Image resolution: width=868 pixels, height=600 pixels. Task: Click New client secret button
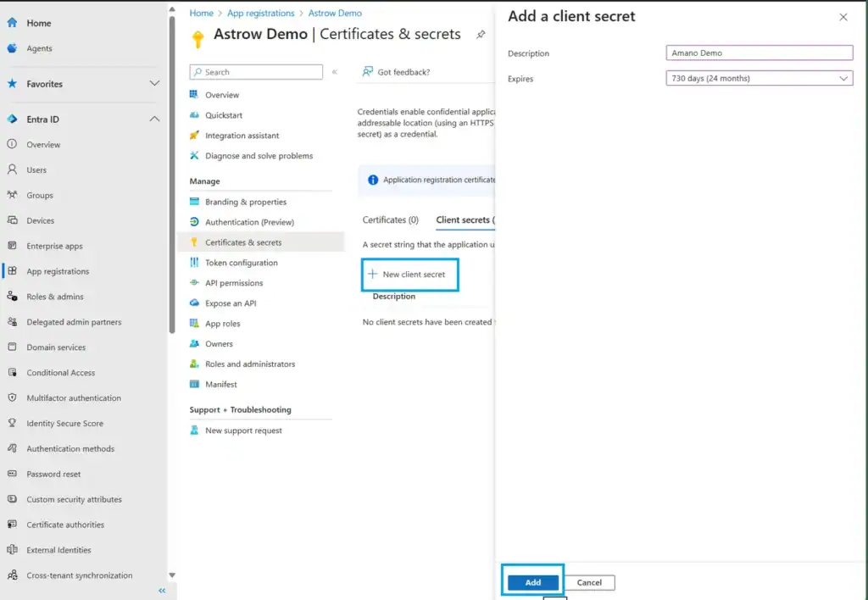coord(409,274)
